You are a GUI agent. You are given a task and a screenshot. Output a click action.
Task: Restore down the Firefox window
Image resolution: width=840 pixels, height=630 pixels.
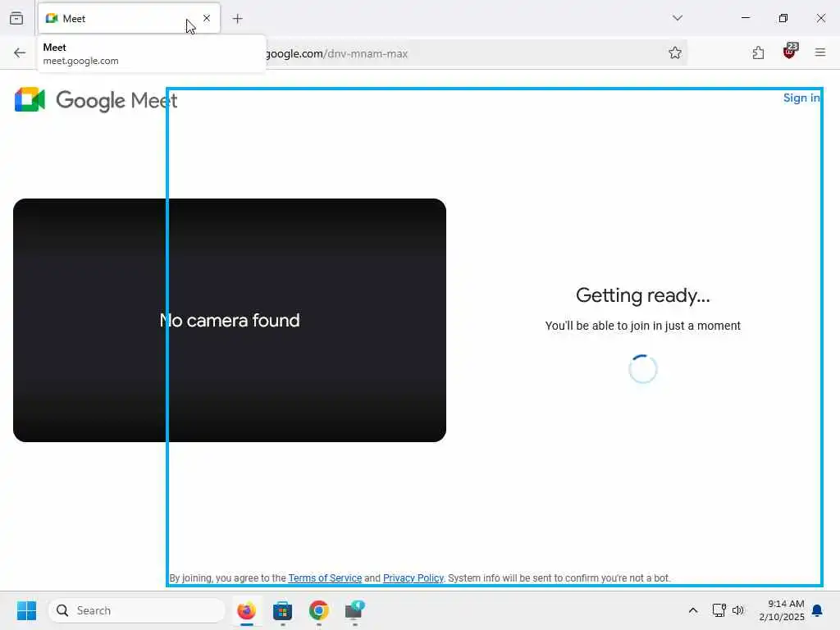783,18
